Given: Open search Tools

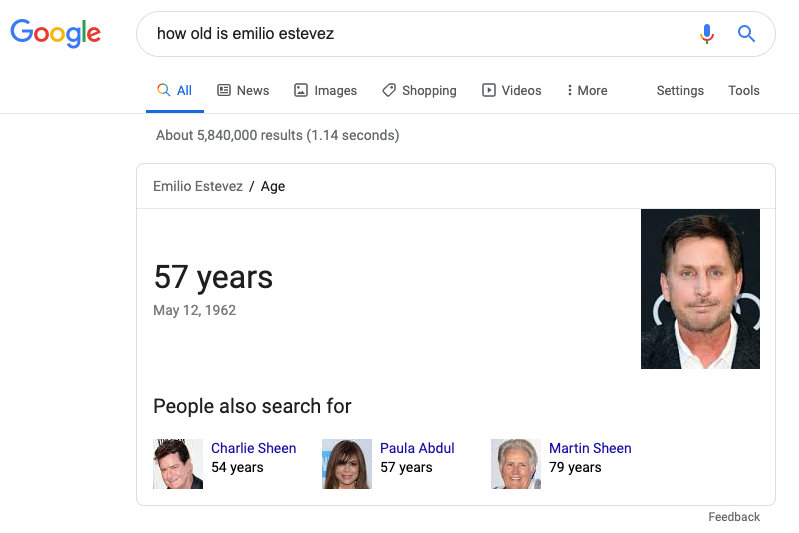Looking at the screenshot, I should pos(743,91).
